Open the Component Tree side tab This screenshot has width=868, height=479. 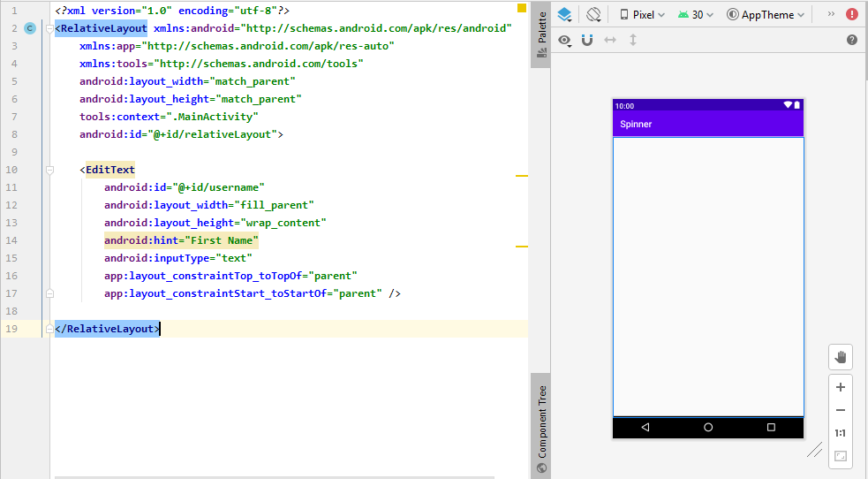pyautogui.click(x=541, y=427)
